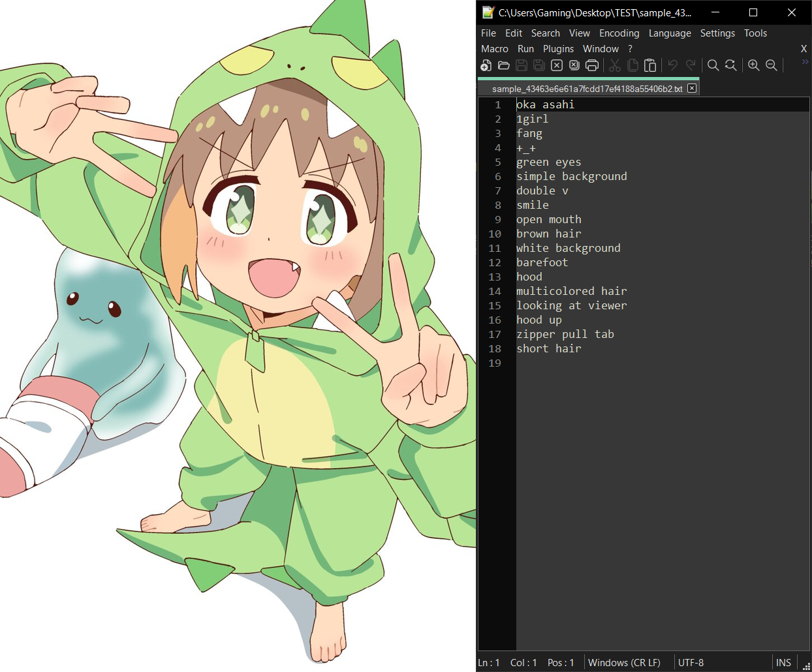This screenshot has width=812, height=672.
Task: Open the Plugins menu
Action: point(559,49)
